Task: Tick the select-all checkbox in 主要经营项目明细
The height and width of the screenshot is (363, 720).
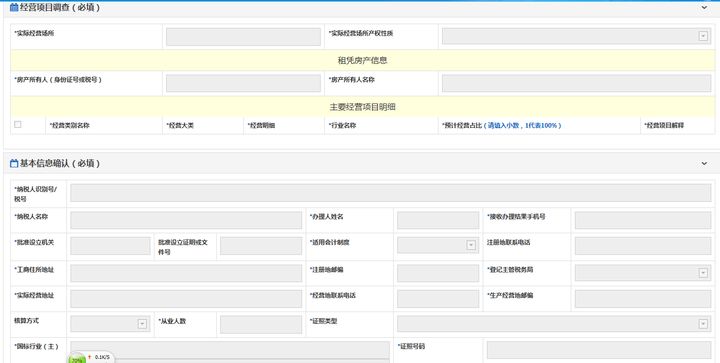Action: pyautogui.click(x=17, y=124)
